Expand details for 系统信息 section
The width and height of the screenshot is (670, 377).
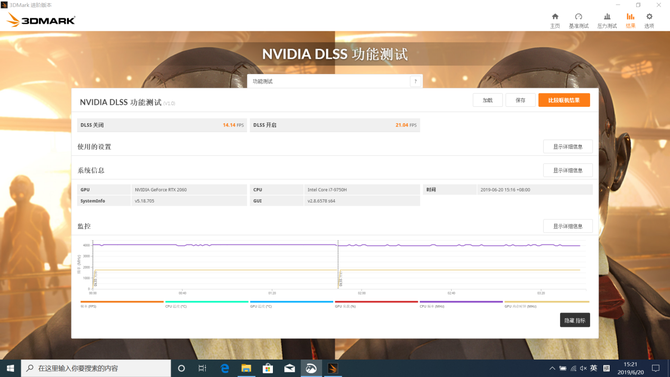click(x=567, y=170)
